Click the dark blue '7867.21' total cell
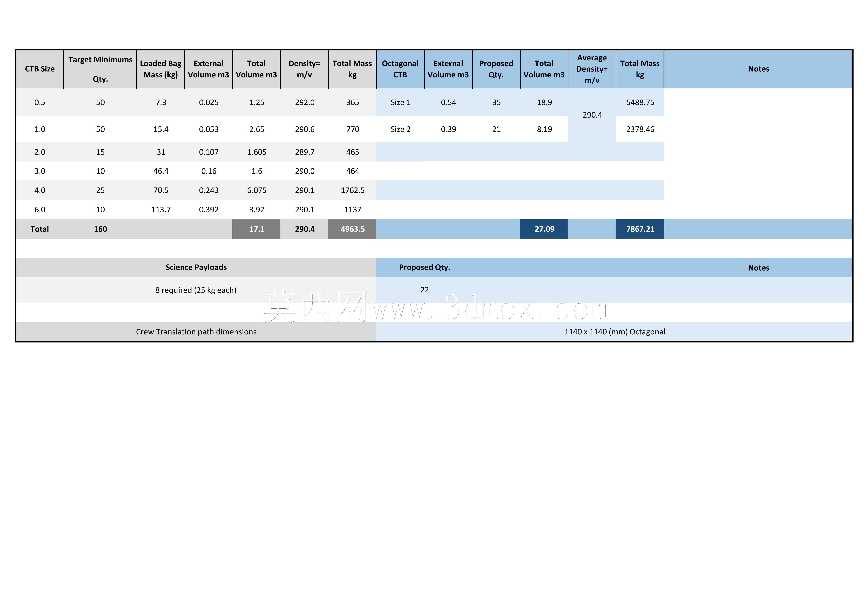 point(640,229)
